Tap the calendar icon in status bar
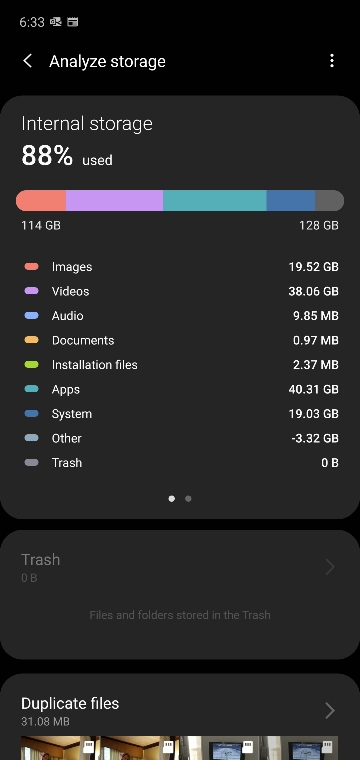This screenshot has width=360, height=760. [x=73, y=22]
